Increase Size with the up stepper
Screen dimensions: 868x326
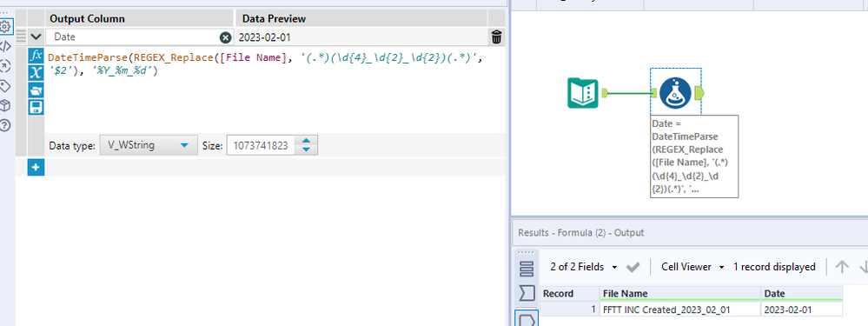pos(307,141)
